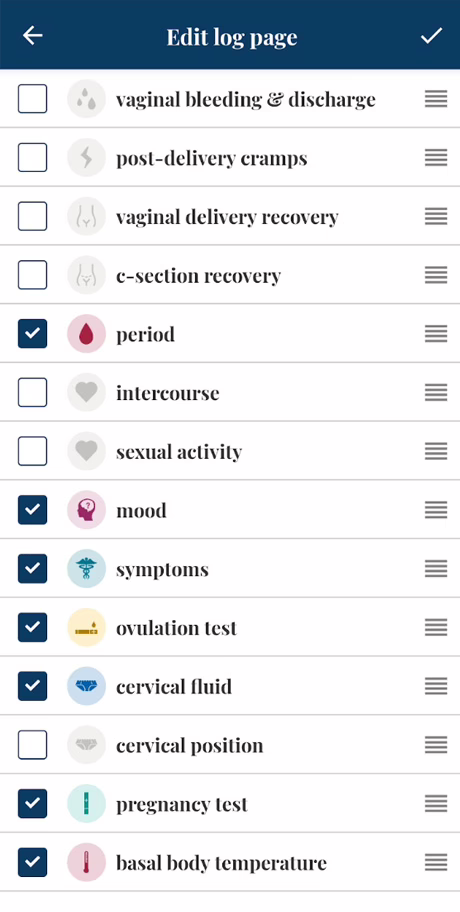This screenshot has width=460, height=912.
Task: Tap the cervical fluid underwear icon
Action: [x=87, y=686]
